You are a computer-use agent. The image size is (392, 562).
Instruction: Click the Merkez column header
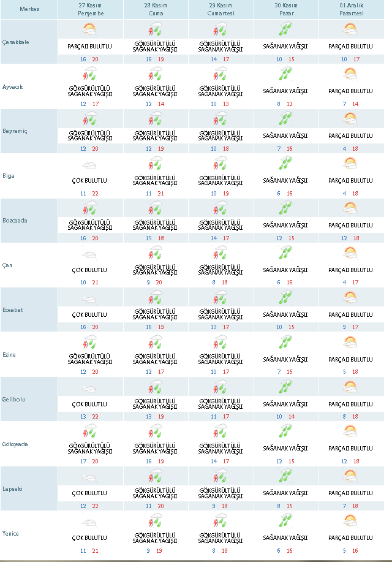pos(29,9)
